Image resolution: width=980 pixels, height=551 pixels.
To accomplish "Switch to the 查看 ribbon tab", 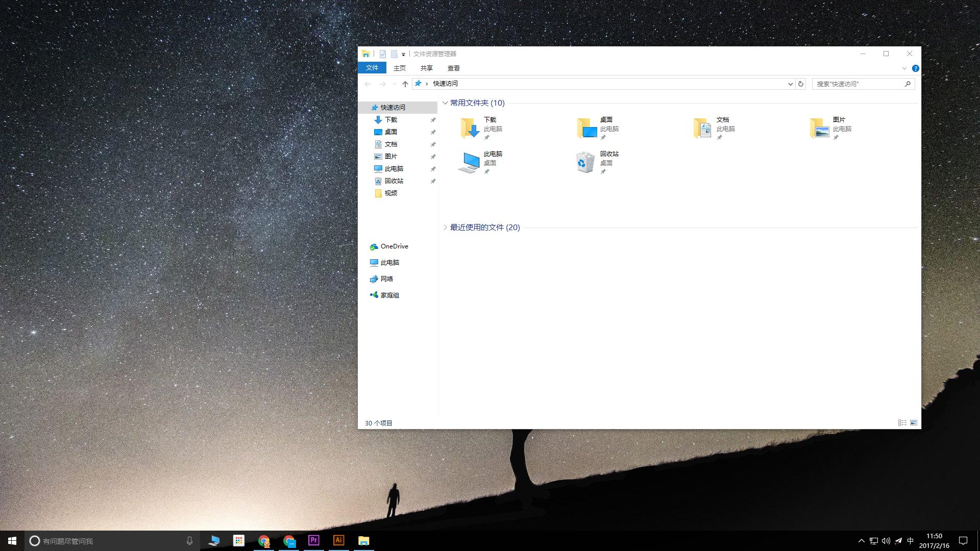I will coord(453,68).
